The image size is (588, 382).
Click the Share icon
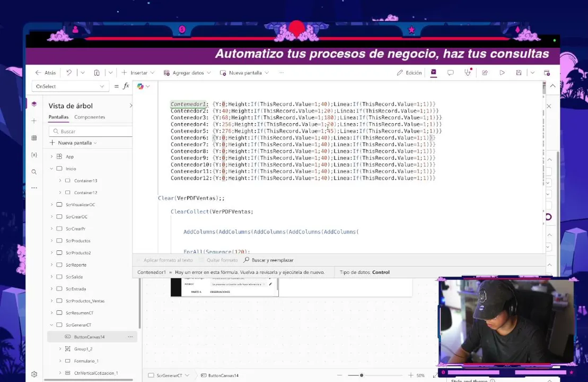coord(485,73)
